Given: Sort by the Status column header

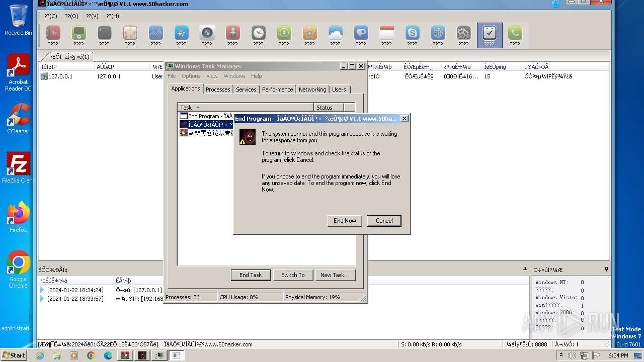Looking at the screenshot, I should coord(329,107).
